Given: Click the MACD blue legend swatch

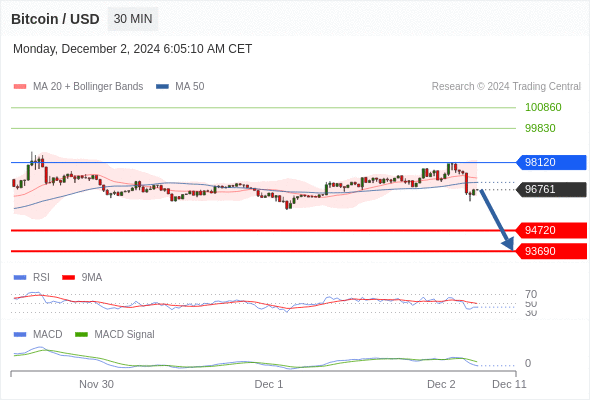Looking at the screenshot, I should [20, 335].
